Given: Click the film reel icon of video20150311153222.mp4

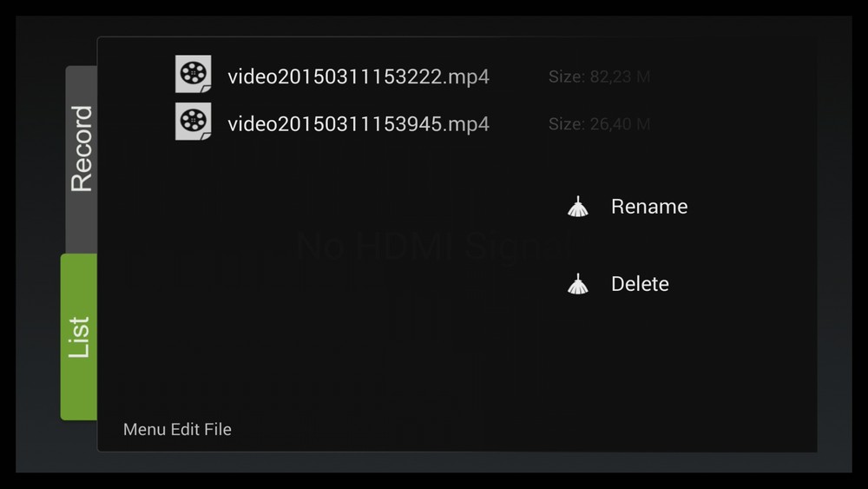Looking at the screenshot, I should point(194,74).
